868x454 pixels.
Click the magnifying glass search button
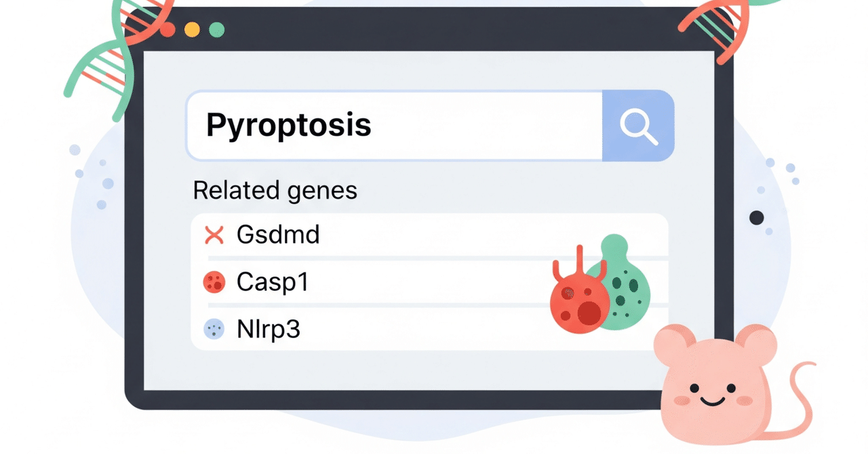(638, 126)
